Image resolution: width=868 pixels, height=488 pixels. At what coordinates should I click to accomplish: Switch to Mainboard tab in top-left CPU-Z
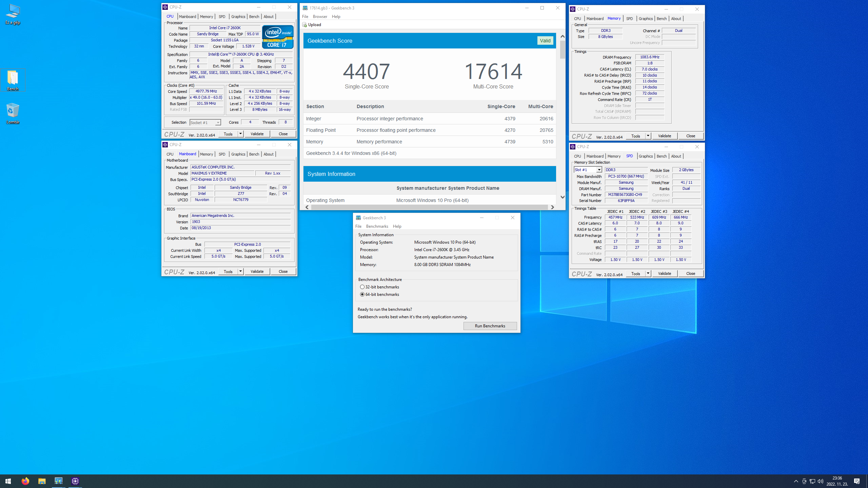tap(188, 17)
